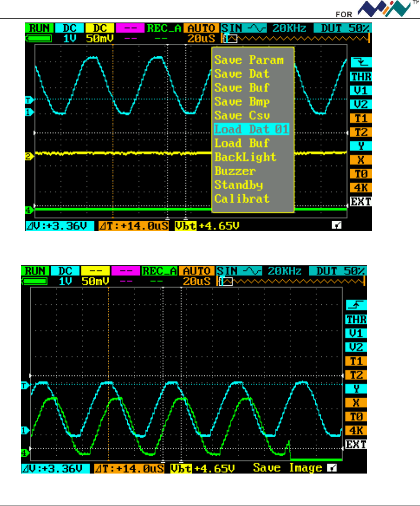
Task: Open Calibrat menu entry
Action: [242, 199]
